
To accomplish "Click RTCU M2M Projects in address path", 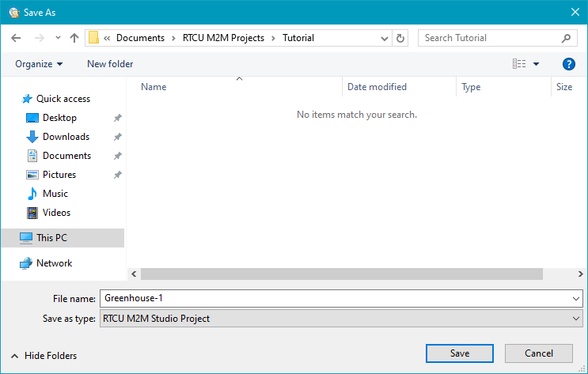I will tap(224, 38).
